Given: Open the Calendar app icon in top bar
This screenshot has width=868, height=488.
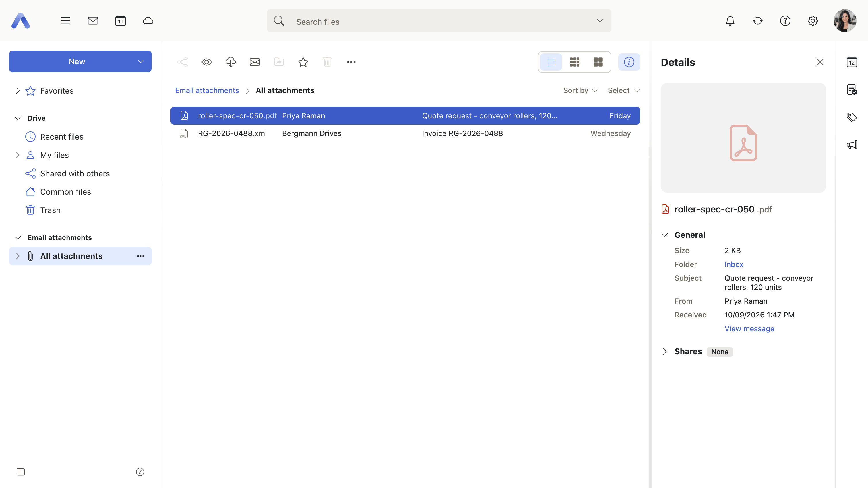Looking at the screenshot, I should 120,21.
